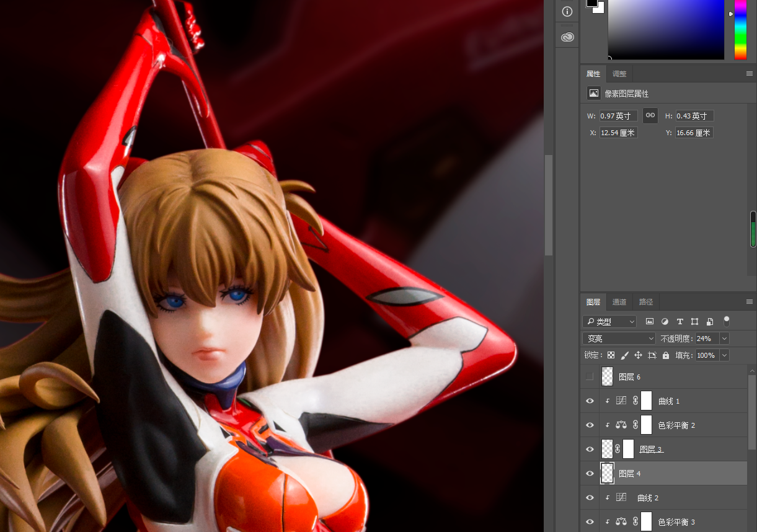The width and height of the screenshot is (757, 532).
Task: Toggle the layer filter on/off switch
Action: (x=727, y=321)
